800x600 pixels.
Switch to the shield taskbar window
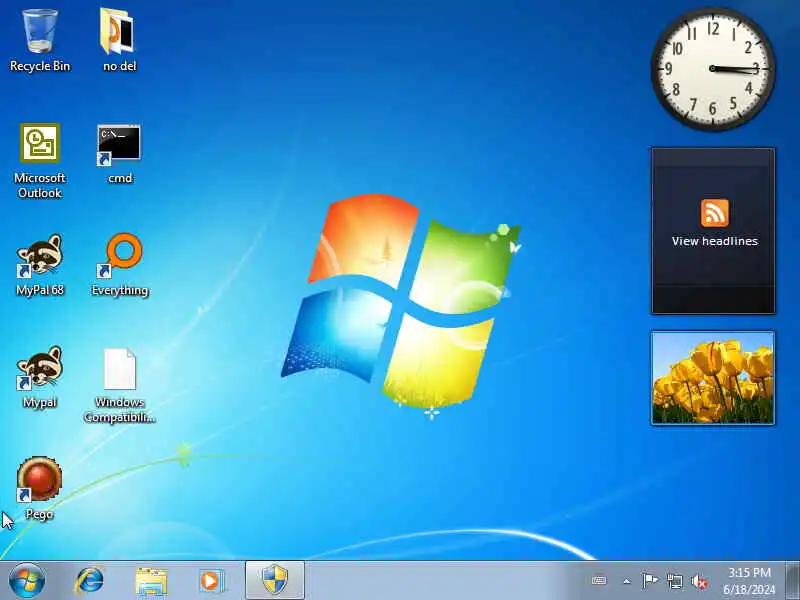pos(275,580)
